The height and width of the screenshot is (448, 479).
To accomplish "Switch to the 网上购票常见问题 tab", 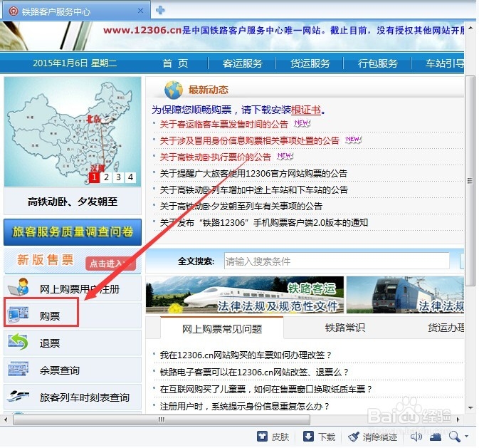I will pos(222,329).
